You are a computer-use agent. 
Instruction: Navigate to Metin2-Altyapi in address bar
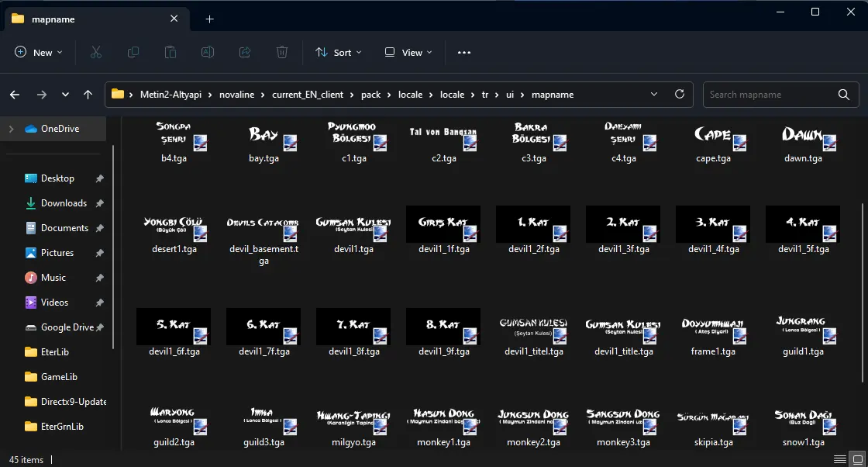click(x=170, y=95)
